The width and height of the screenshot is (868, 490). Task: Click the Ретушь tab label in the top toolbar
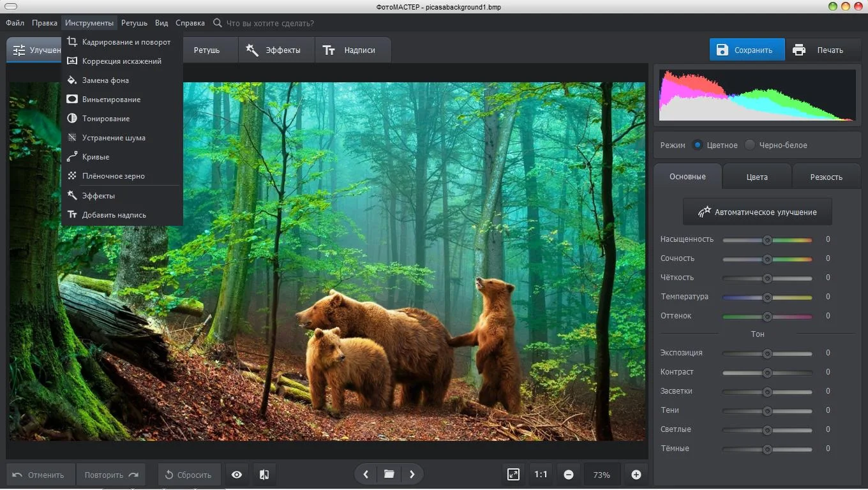[x=207, y=50]
